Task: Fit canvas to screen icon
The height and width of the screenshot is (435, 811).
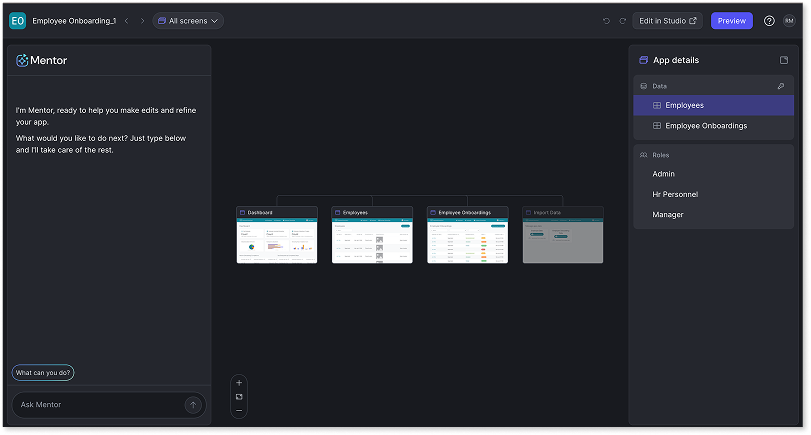Action: point(239,397)
